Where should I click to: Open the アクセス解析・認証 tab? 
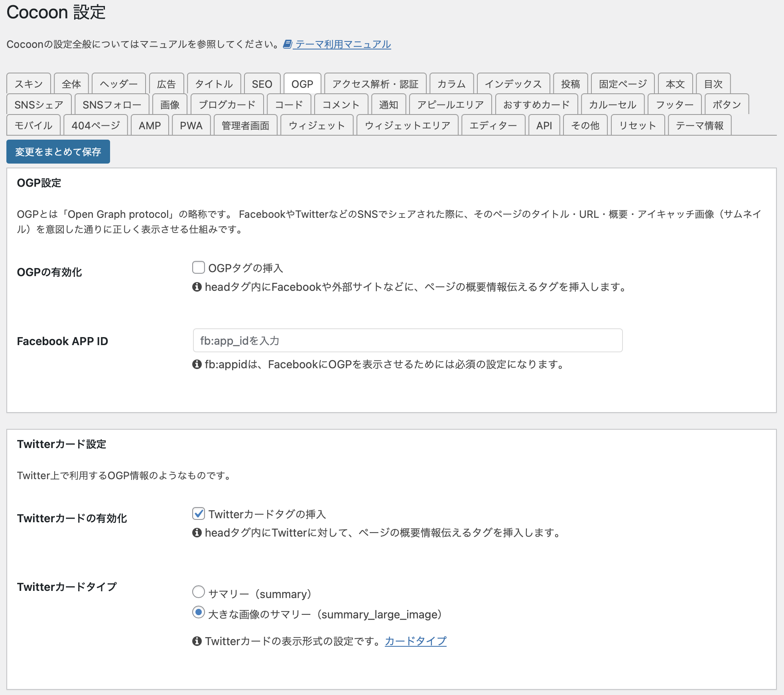click(375, 84)
